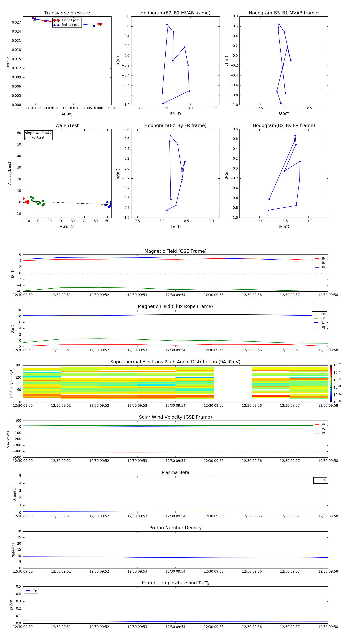351x644 pixels.
Task: Click the "Transverse pressure" plot title
Action: (x=67, y=13)
